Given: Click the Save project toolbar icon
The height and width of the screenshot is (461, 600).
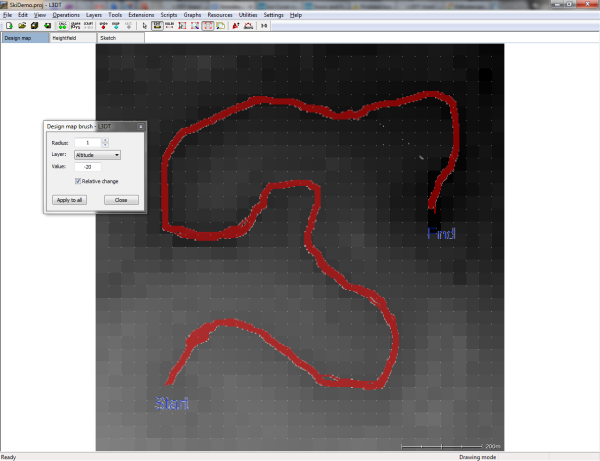Looking at the screenshot, I should (x=34, y=25).
